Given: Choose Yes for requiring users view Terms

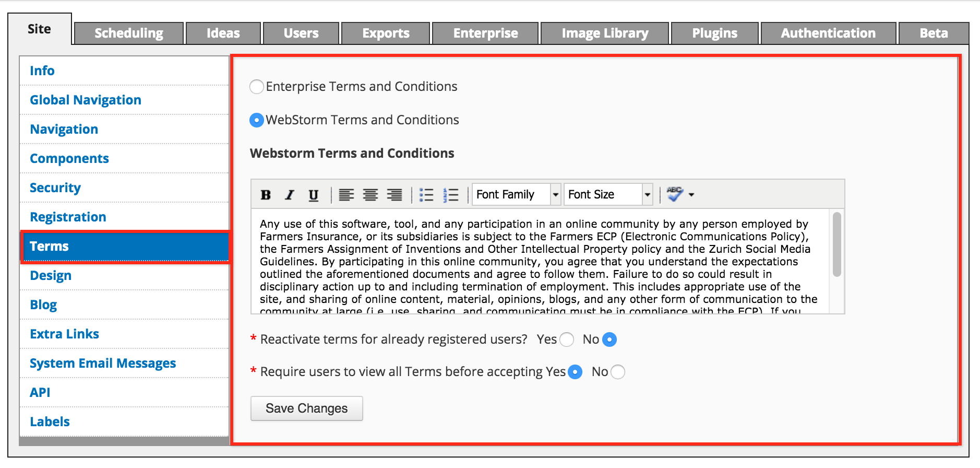Looking at the screenshot, I should [x=575, y=372].
